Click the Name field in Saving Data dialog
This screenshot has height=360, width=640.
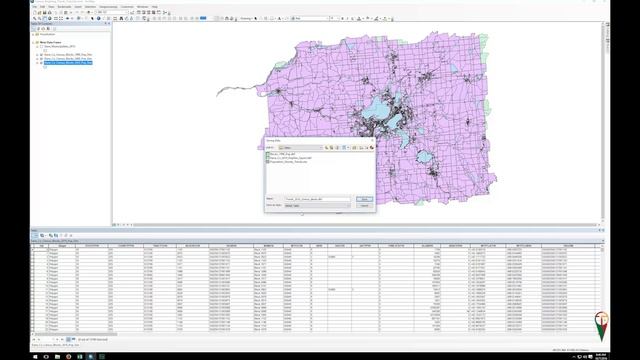pos(317,199)
